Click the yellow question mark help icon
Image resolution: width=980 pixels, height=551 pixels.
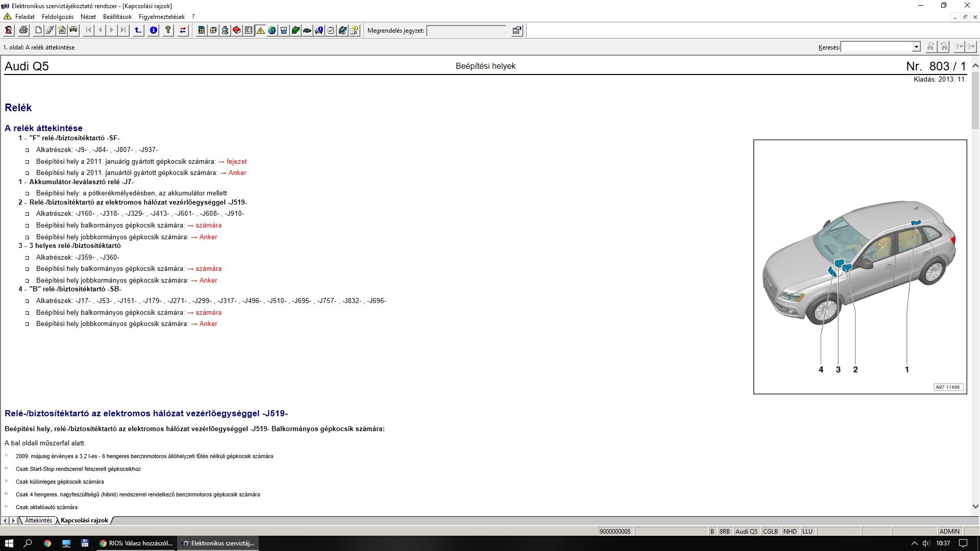click(168, 31)
